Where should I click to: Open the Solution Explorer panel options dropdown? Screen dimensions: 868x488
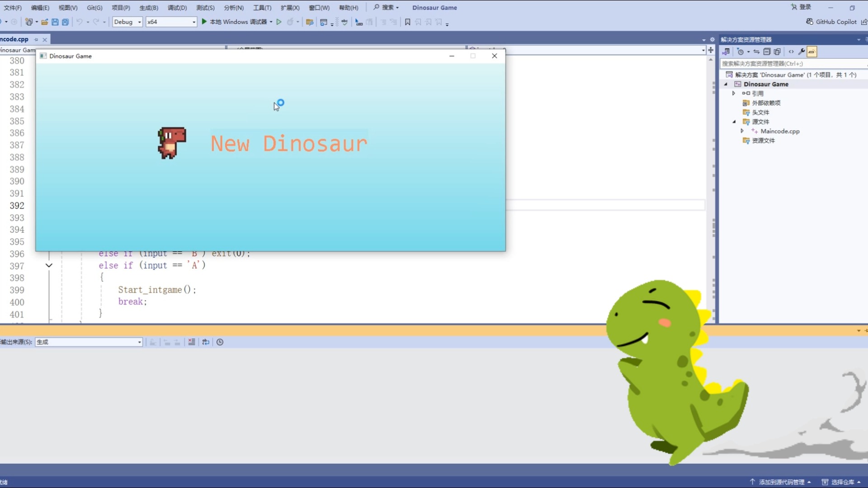click(859, 40)
